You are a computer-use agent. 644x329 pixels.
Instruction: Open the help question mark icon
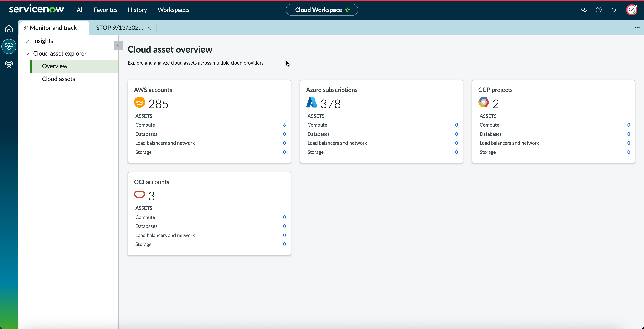pos(599,10)
